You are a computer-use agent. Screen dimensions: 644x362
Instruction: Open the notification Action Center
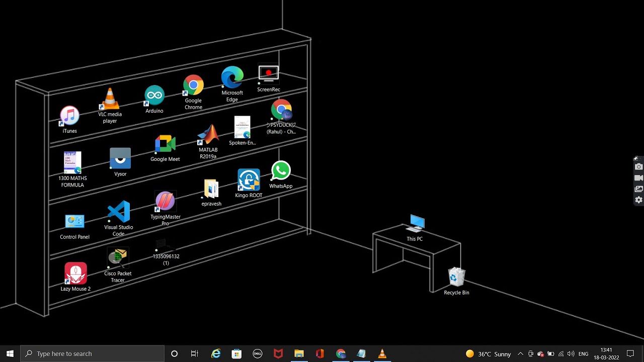tap(630, 354)
